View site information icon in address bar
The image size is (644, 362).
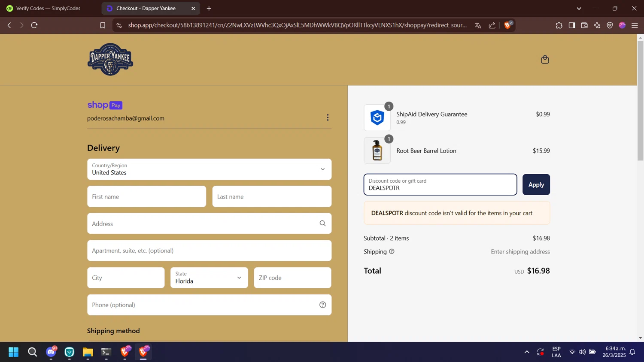[119, 25]
